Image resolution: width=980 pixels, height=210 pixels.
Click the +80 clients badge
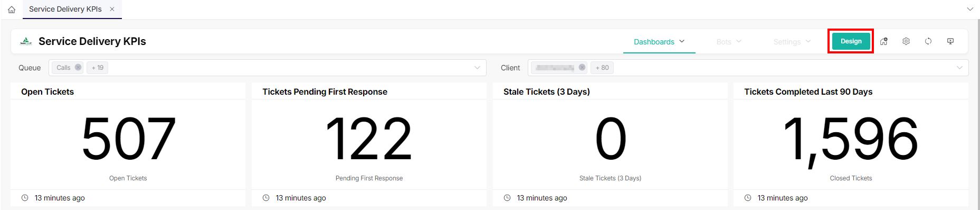coord(602,68)
